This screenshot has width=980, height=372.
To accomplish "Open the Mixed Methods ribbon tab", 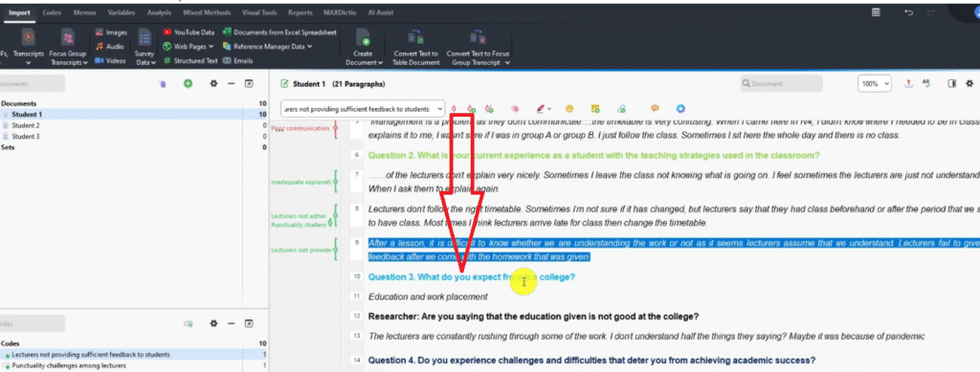I will coord(207,12).
